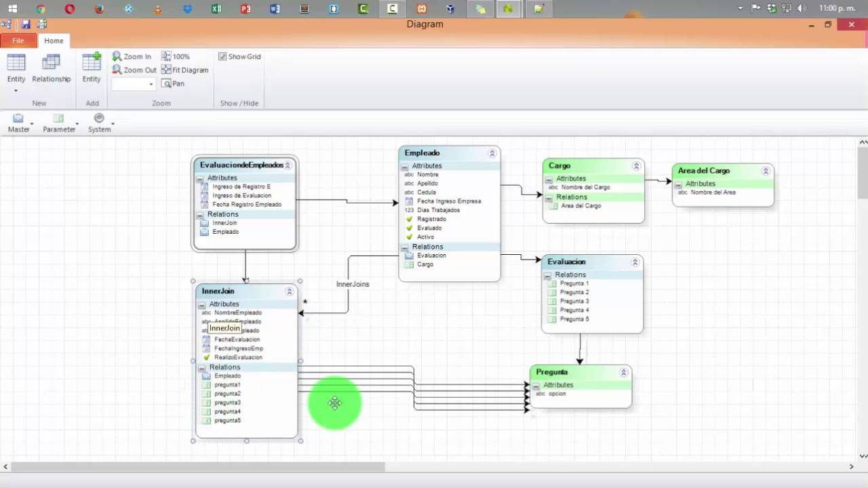The width and height of the screenshot is (868, 488).
Task: Switch to the Home tab
Action: coord(54,41)
